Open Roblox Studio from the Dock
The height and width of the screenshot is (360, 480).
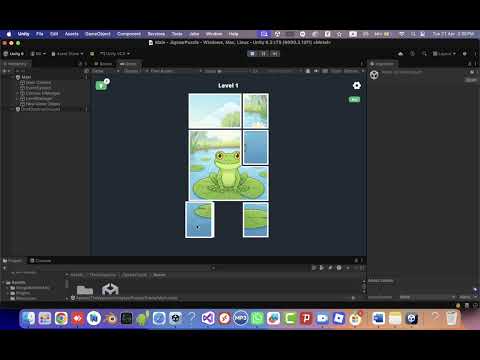(339, 318)
